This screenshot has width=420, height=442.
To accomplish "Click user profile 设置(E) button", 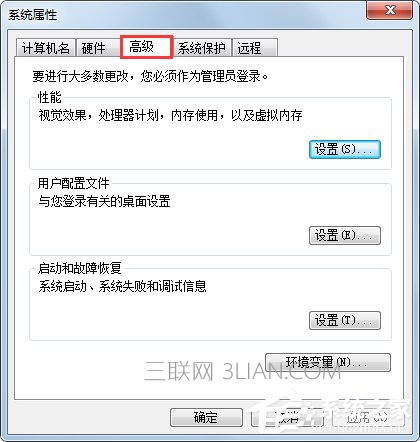I will [x=345, y=236].
